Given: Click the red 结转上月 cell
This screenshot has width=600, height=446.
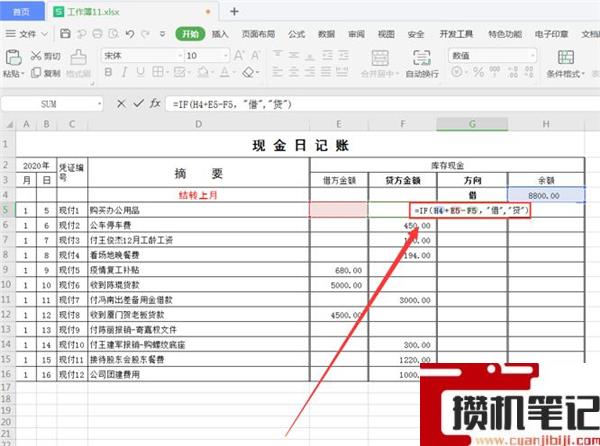Looking at the screenshot, I should click(198, 195).
